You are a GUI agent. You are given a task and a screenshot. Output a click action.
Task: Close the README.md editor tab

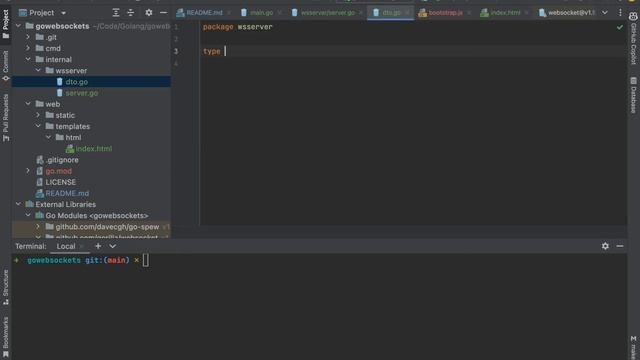(229, 13)
